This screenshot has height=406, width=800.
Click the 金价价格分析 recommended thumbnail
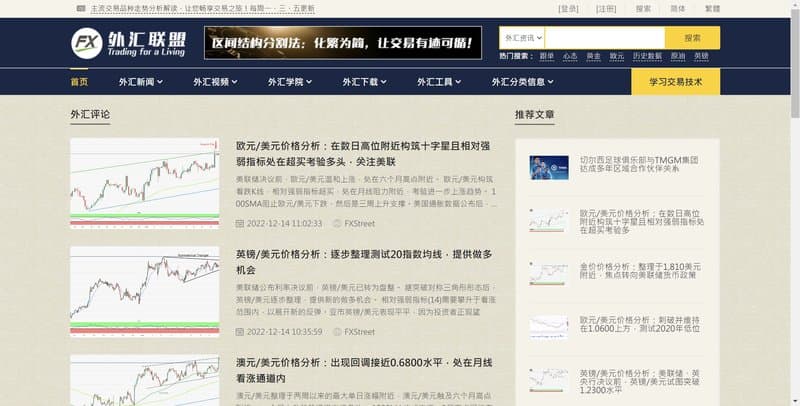point(549,274)
